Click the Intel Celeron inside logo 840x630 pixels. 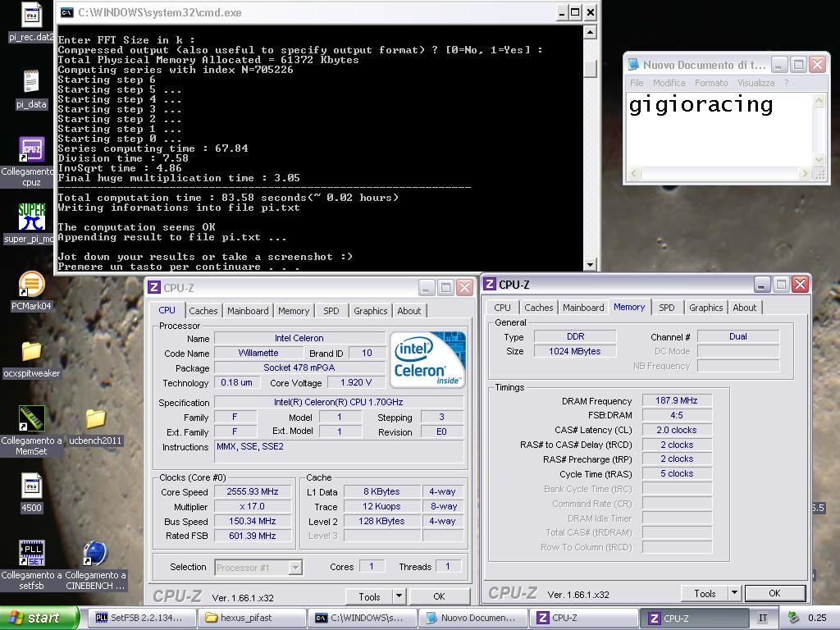427,359
